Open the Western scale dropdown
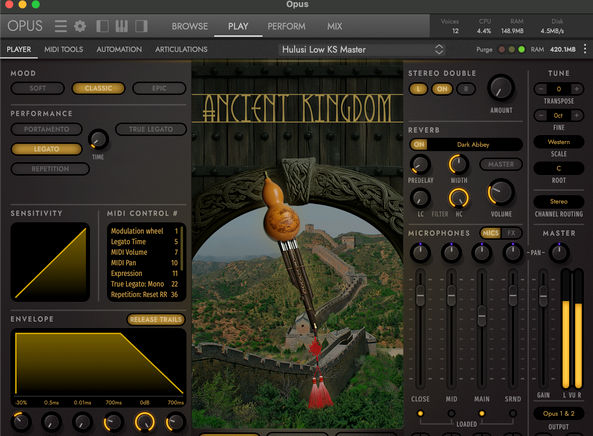The image size is (593, 436). click(x=559, y=142)
